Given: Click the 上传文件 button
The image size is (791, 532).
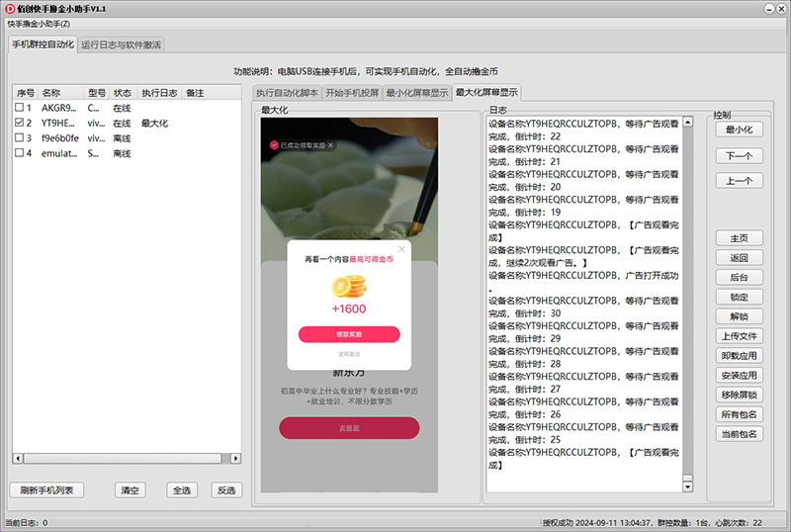Looking at the screenshot, I should (x=739, y=336).
